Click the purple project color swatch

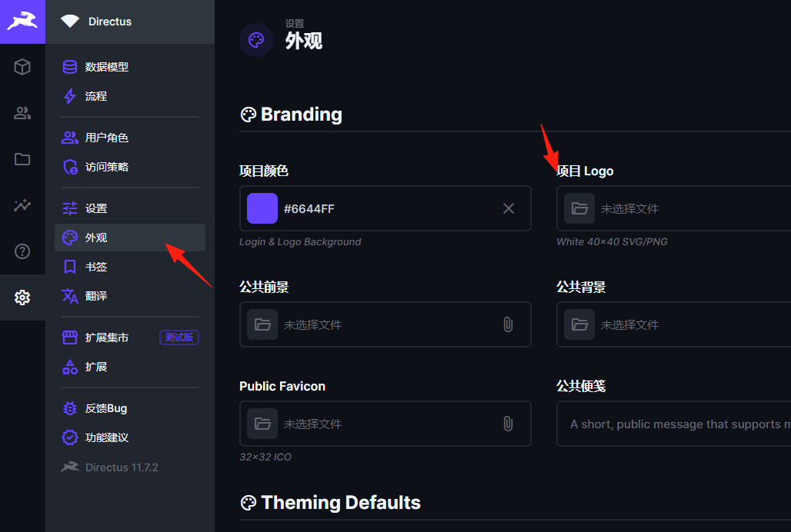click(x=262, y=208)
